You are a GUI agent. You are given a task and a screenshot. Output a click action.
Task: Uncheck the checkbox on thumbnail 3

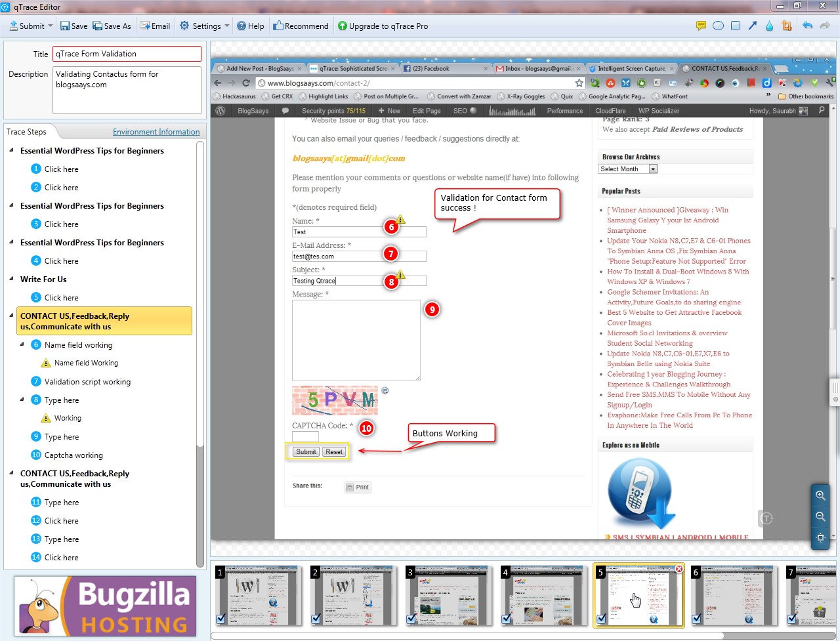pos(411,619)
